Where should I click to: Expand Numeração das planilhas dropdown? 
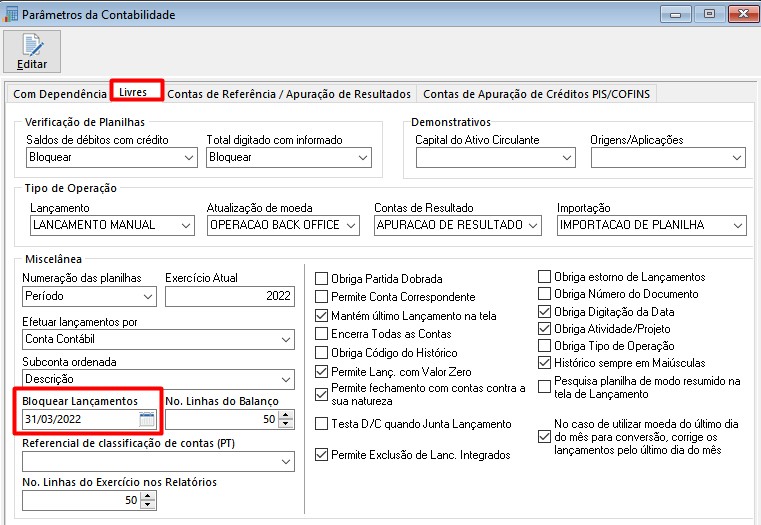pyautogui.click(x=148, y=296)
